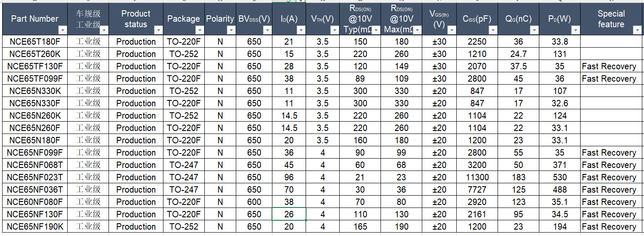Open the Product status filter dropdown

point(158,30)
